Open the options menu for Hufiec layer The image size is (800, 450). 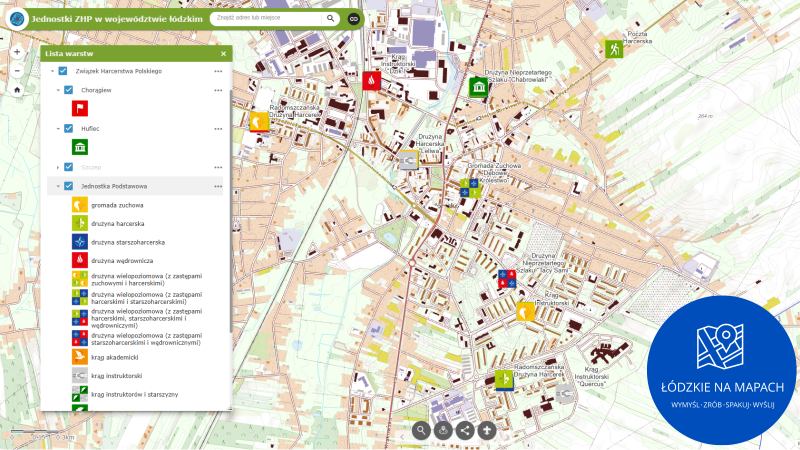218,129
